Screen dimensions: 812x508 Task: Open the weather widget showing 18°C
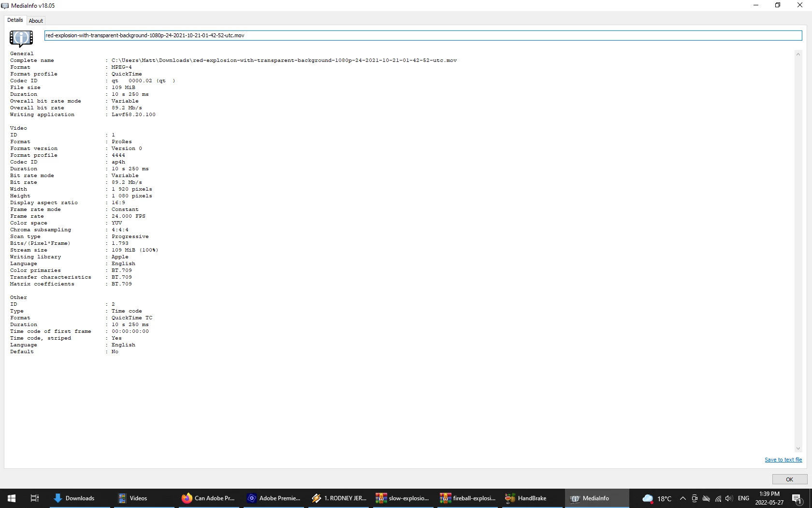657,498
